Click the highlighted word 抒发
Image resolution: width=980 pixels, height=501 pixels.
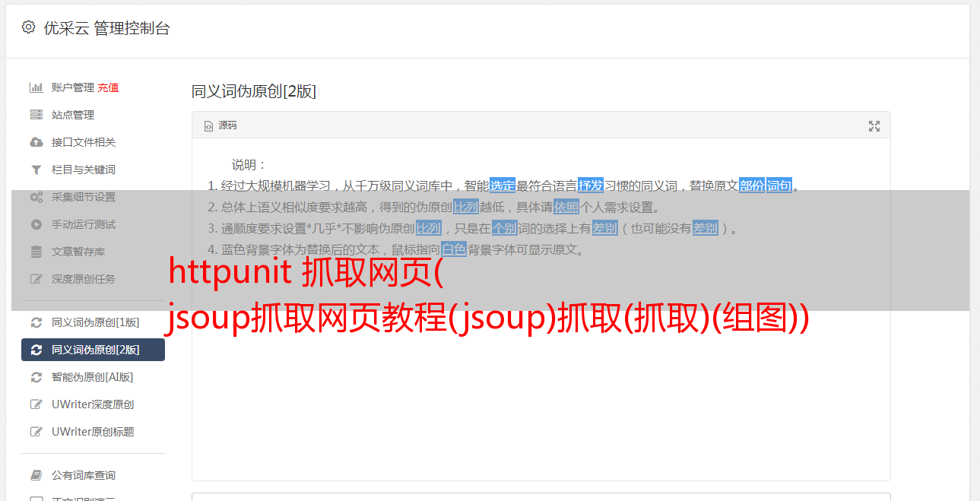591,185
